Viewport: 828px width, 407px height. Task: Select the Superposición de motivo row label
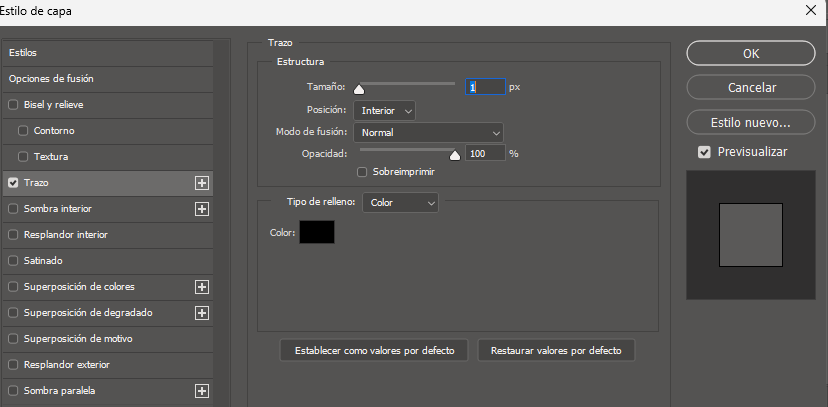pos(78,339)
